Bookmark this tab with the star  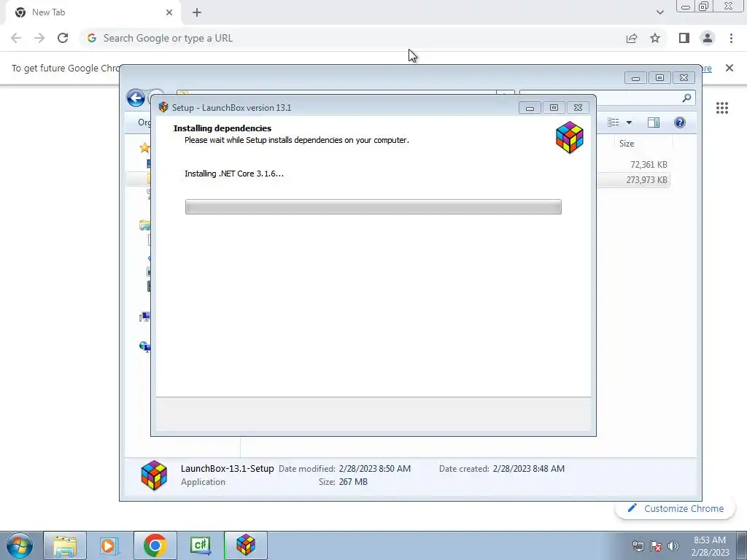[x=655, y=38]
